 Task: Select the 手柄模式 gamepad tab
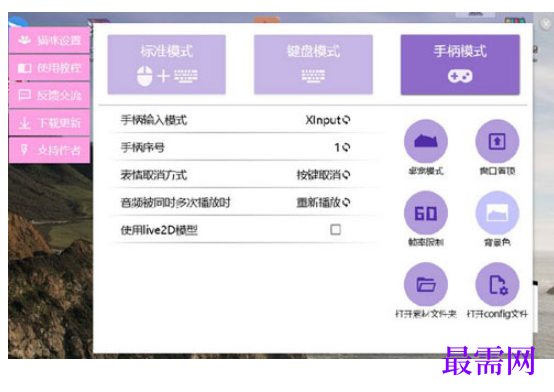(460, 64)
